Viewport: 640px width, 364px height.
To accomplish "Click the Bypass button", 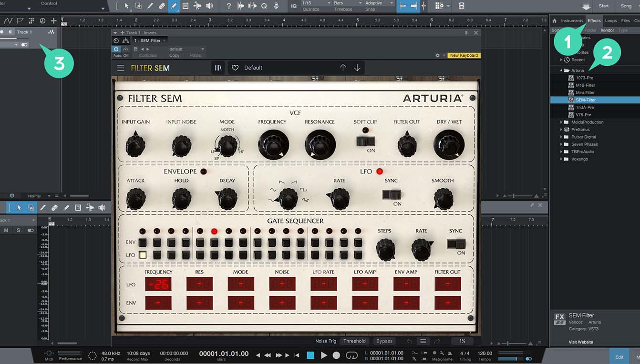I will 384,341.
